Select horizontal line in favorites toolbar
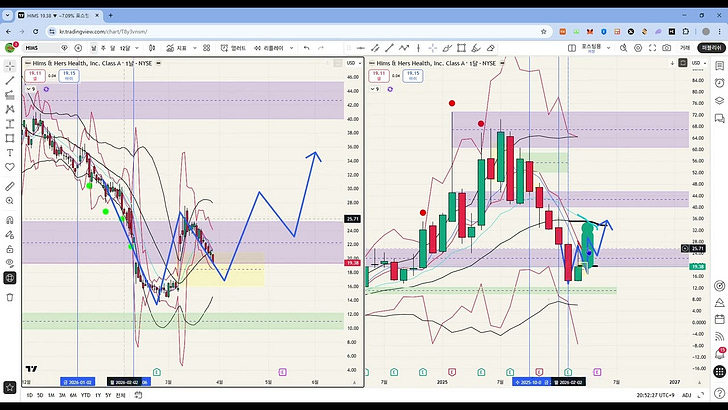This screenshot has width=728, height=410. click(361, 48)
